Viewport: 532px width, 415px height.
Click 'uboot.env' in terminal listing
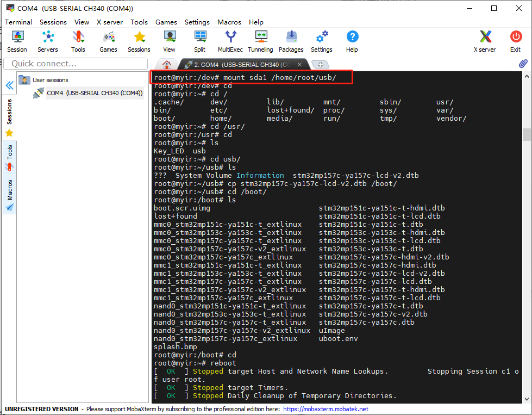(x=338, y=339)
